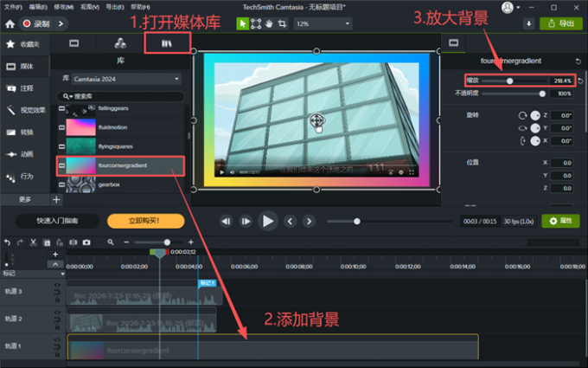Click the playback progress slider
Screen dimensions: 588x368
click(x=389, y=222)
